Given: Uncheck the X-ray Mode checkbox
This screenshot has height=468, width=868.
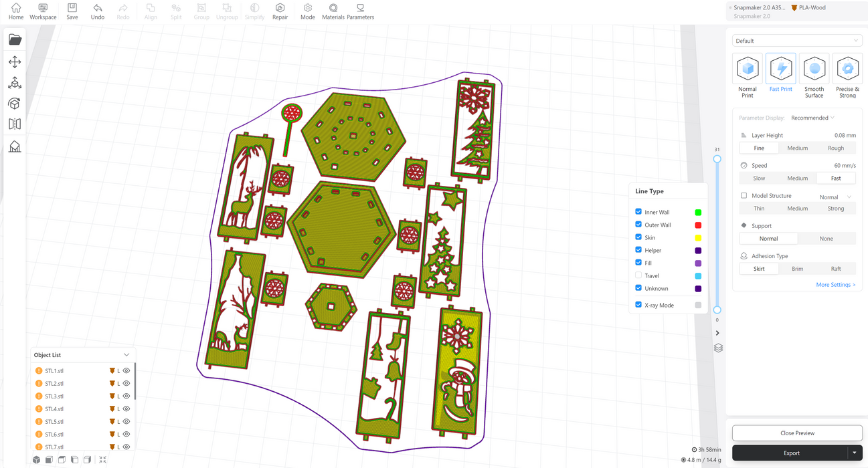Looking at the screenshot, I should (638, 305).
